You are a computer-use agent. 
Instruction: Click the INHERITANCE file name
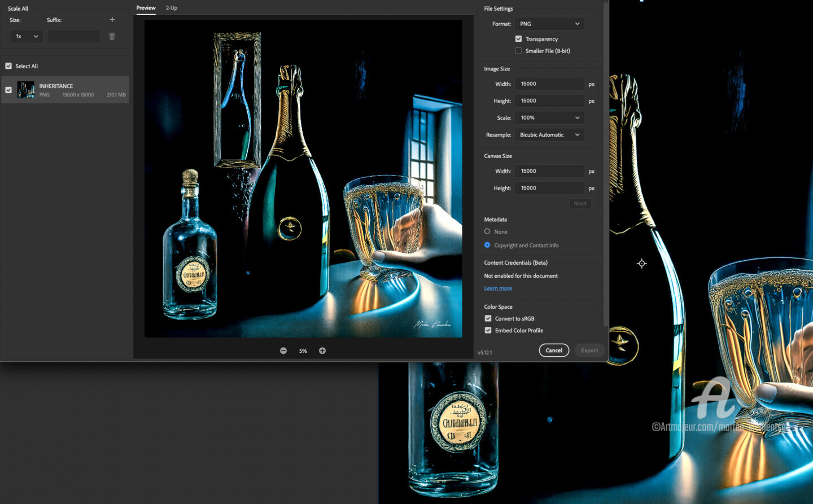pos(56,86)
